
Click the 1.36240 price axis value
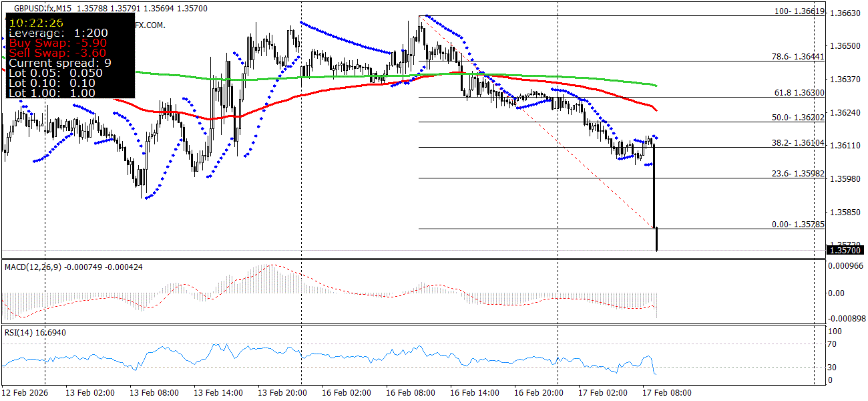(x=847, y=113)
